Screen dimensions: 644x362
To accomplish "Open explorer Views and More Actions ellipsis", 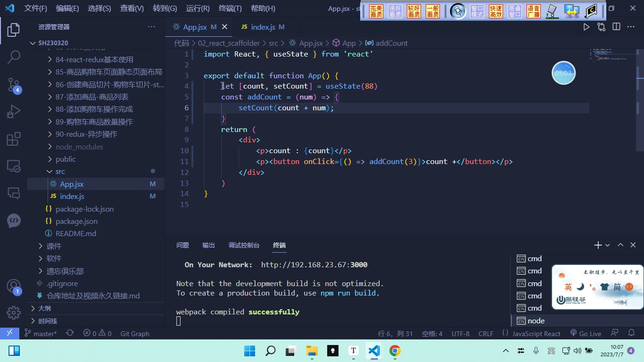I will click(151, 27).
